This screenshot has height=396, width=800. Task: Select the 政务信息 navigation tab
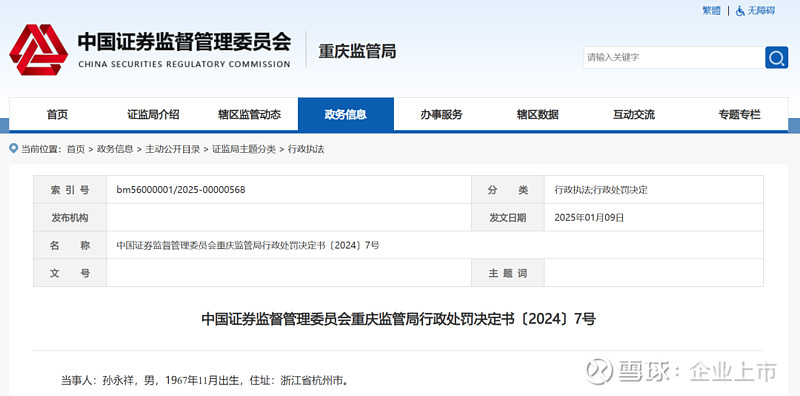point(345,114)
